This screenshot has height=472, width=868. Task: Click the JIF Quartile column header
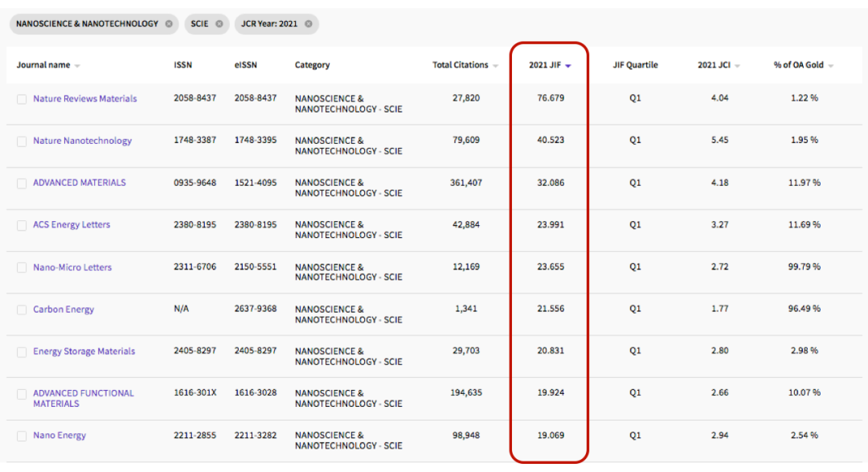635,65
